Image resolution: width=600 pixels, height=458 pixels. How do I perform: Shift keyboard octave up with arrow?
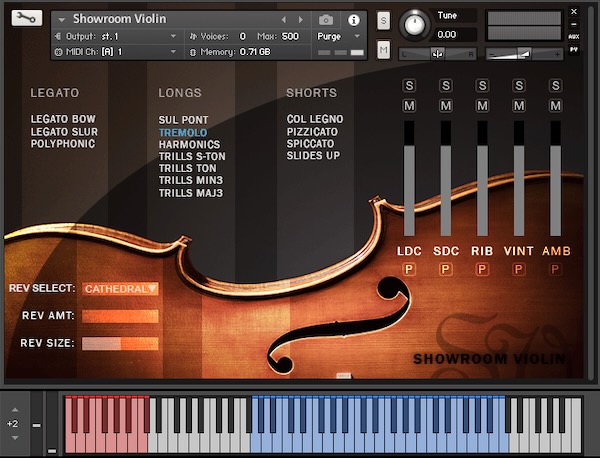[x=15, y=410]
